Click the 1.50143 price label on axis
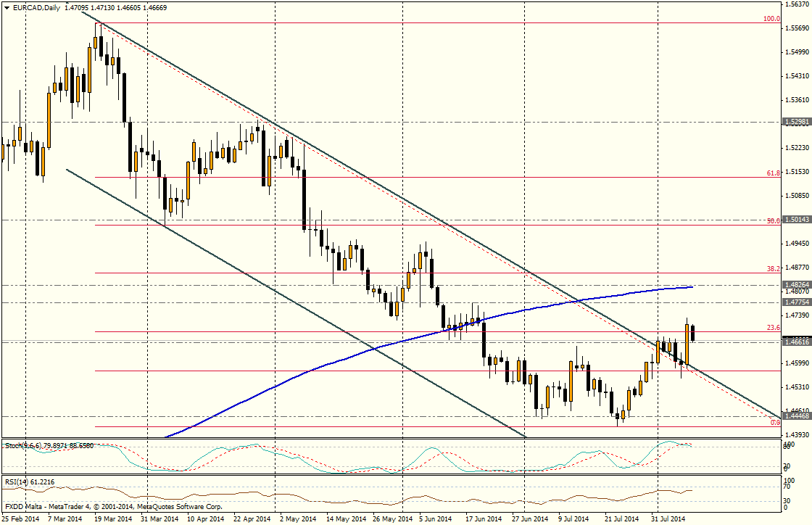812x525 pixels. pyautogui.click(x=796, y=219)
